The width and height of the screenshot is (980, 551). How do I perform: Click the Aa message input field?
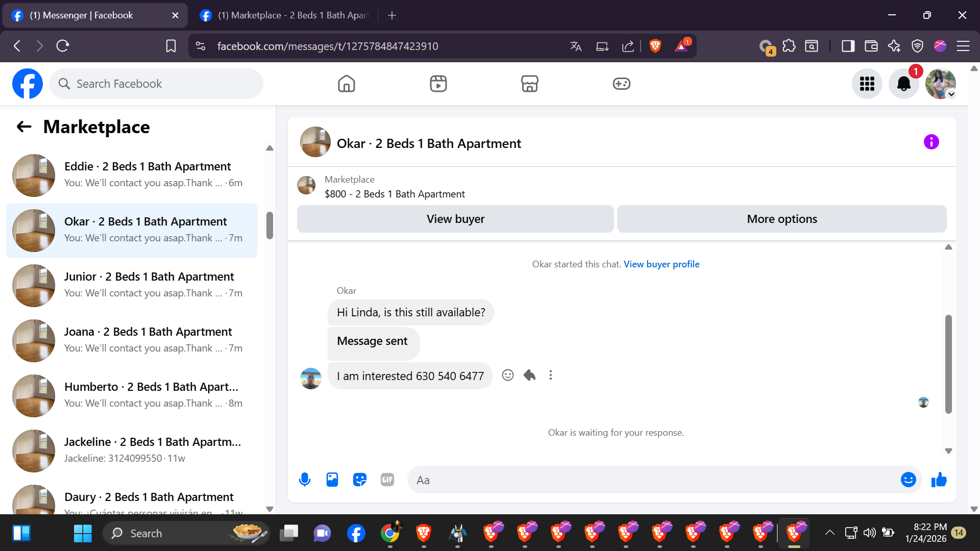point(653,480)
